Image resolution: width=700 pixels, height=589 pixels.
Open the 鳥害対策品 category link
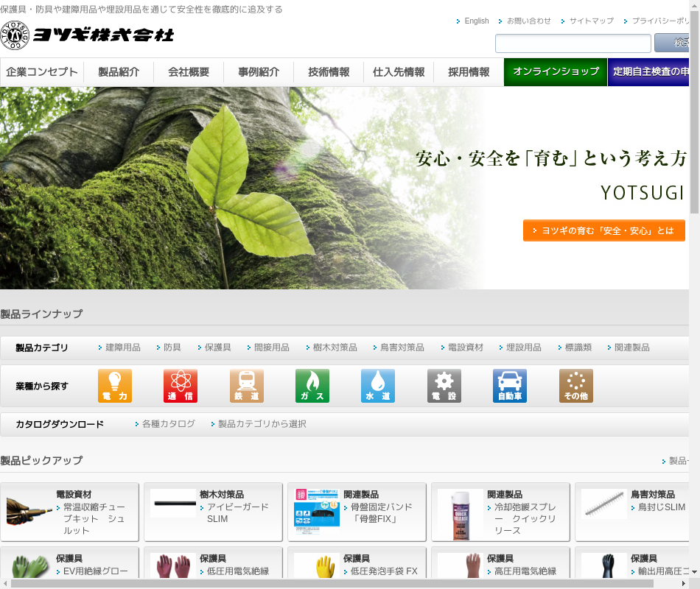pyautogui.click(x=402, y=348)
